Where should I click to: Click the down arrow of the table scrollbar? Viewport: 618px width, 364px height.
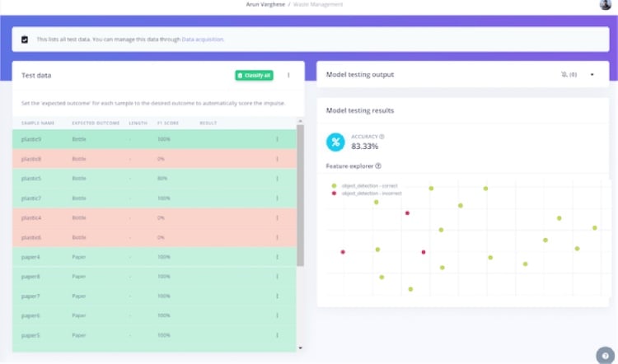300,348
